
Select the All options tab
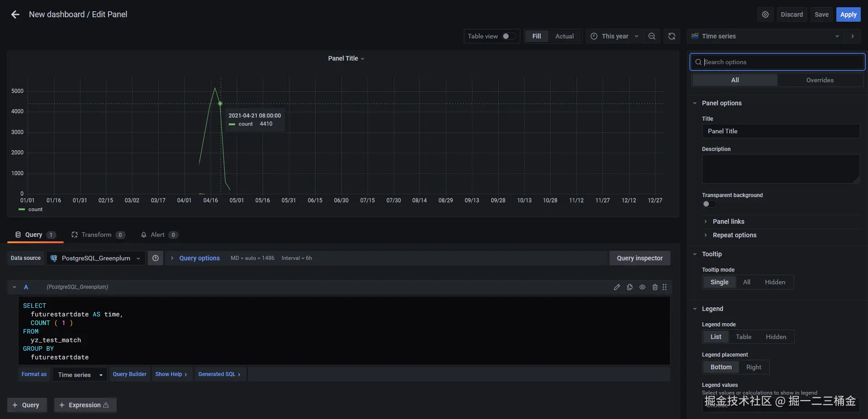[735, 80]
